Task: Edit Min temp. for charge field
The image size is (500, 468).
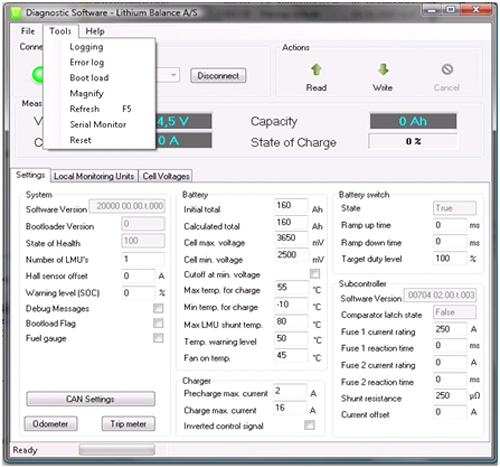Action: coord(291,304)
